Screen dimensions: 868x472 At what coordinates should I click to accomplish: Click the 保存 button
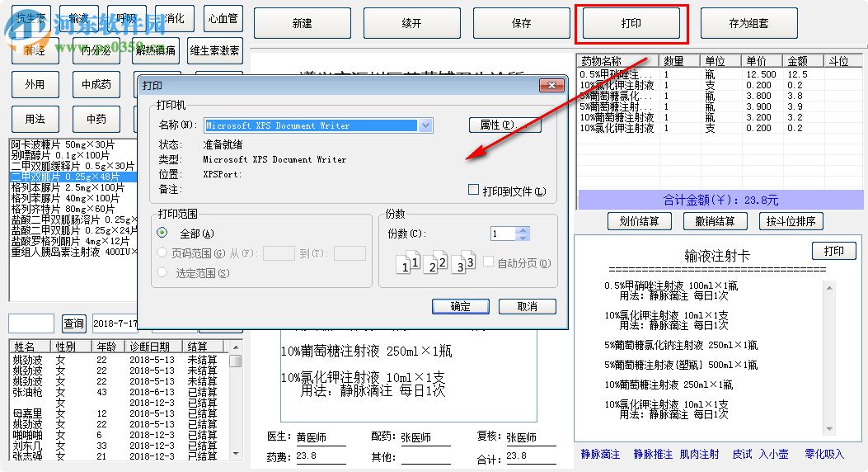tap(522, 23)
